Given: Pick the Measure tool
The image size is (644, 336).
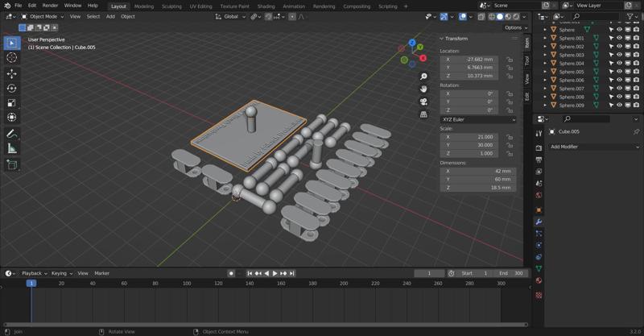Looking at the screenshot, I should click(11, 149).
